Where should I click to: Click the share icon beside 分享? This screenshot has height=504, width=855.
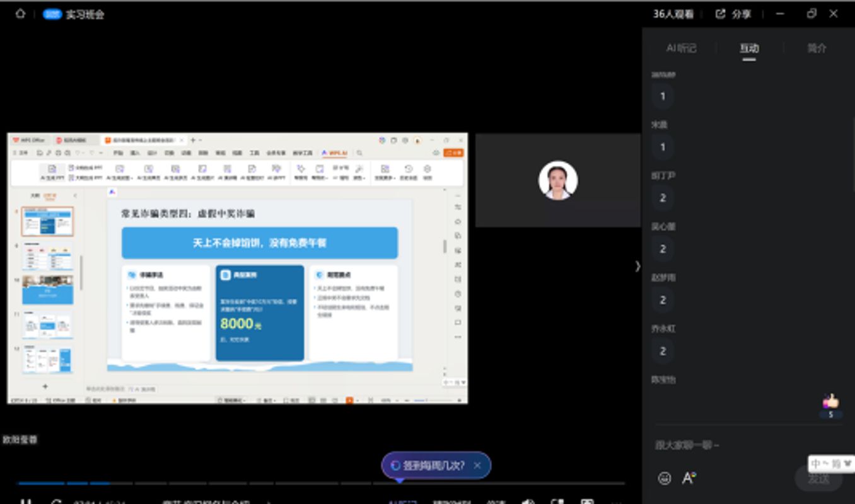721,14
